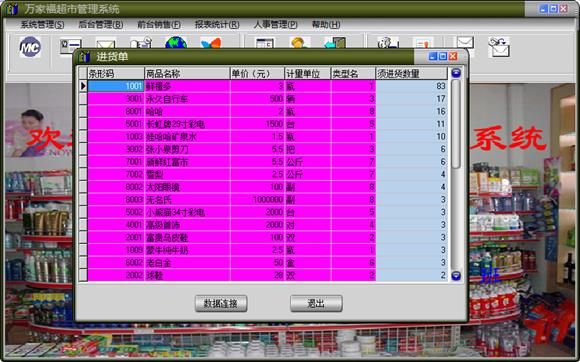Open the ID card toolbar icon
This screenshot has height=362, width=580.
point(70,46)
